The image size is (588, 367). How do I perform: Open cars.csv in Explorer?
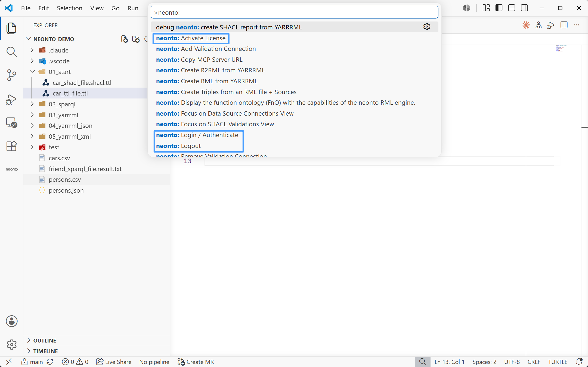coord(59,158)
